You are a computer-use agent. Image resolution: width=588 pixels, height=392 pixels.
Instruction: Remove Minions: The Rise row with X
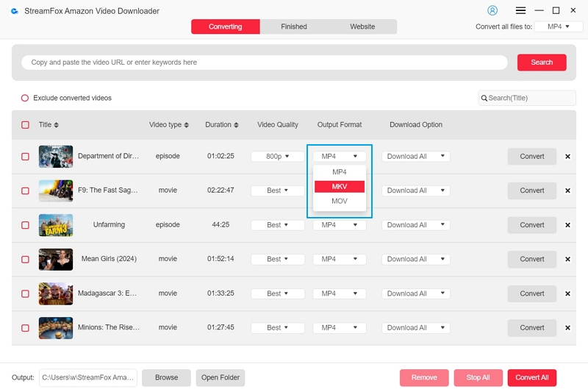(x=567, y=328)
